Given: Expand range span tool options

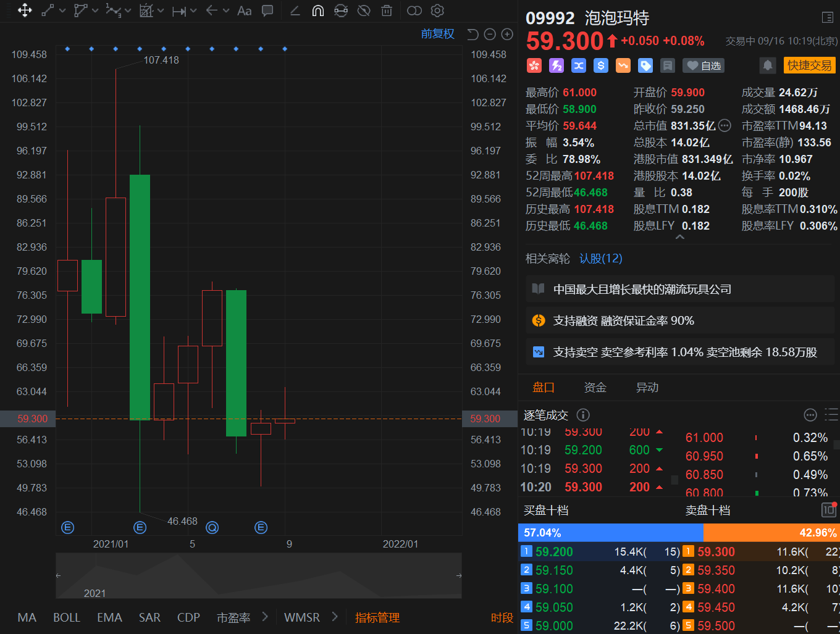Looking at the screenshot, I should [193, 10].
